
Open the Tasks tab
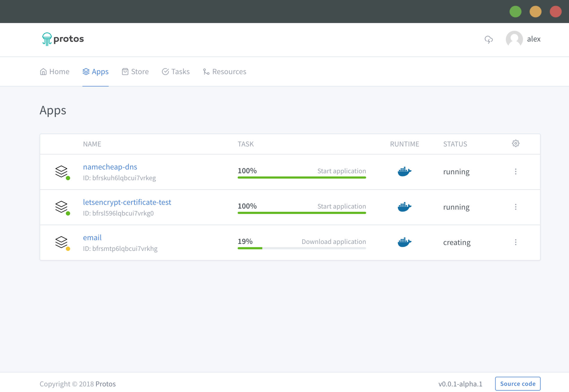coord(176,71)
